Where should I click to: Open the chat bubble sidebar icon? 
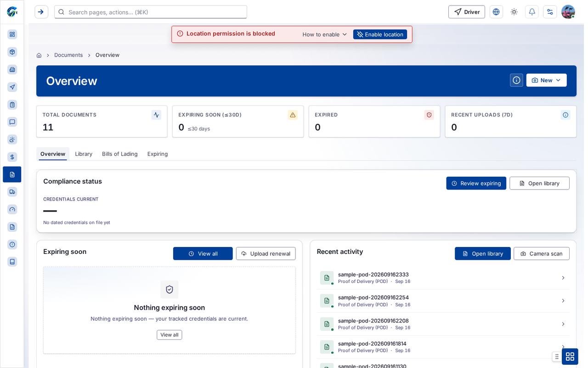tap(12, 122)
